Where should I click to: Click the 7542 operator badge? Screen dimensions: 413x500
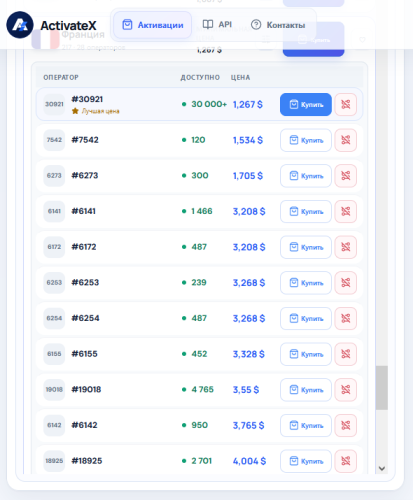pos(54,140)
